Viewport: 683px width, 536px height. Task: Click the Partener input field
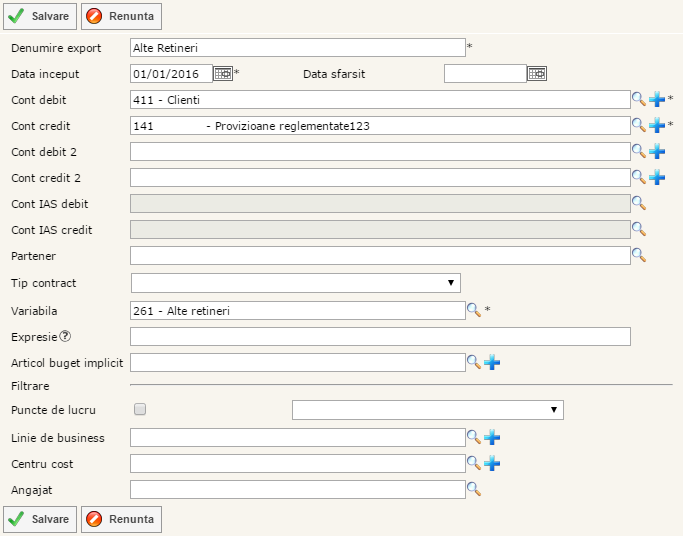click(380, 256)
